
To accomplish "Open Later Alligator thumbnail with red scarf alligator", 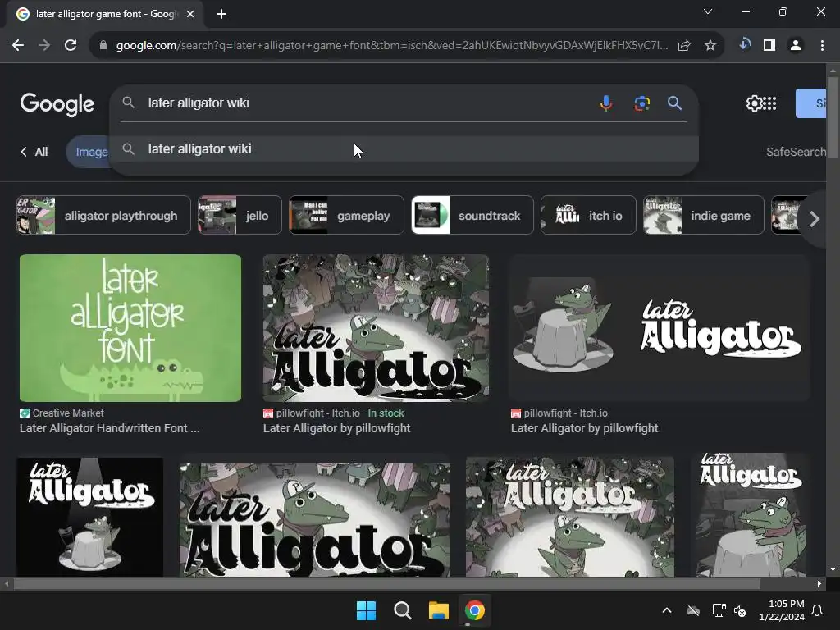I will tap(750, 514).
